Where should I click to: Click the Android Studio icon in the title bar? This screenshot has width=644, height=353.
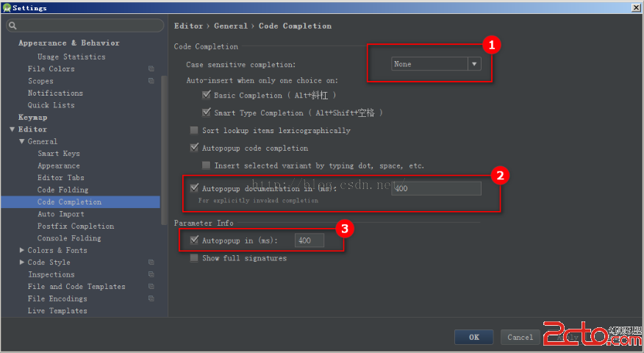tap(7, 7)
